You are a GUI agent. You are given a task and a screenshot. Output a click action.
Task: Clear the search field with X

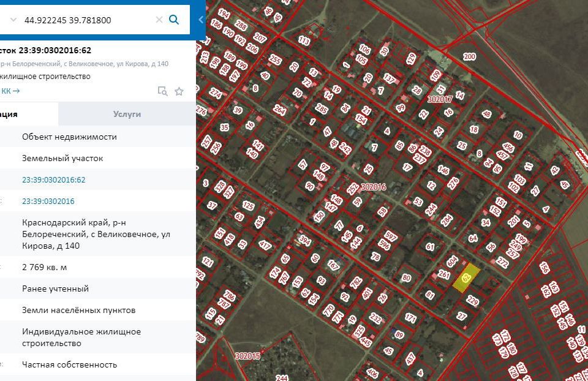pyautogui.click(x=159, y=20)
